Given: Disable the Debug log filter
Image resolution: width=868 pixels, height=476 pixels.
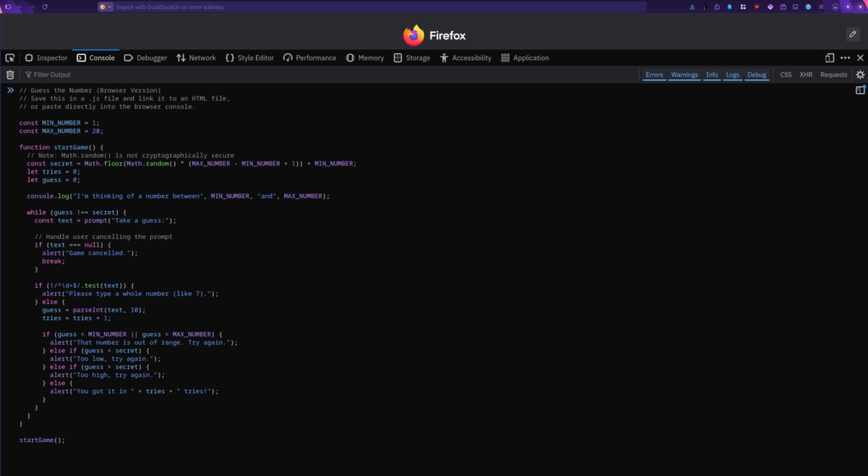Looking at the screenshot, I should [756, 75].
